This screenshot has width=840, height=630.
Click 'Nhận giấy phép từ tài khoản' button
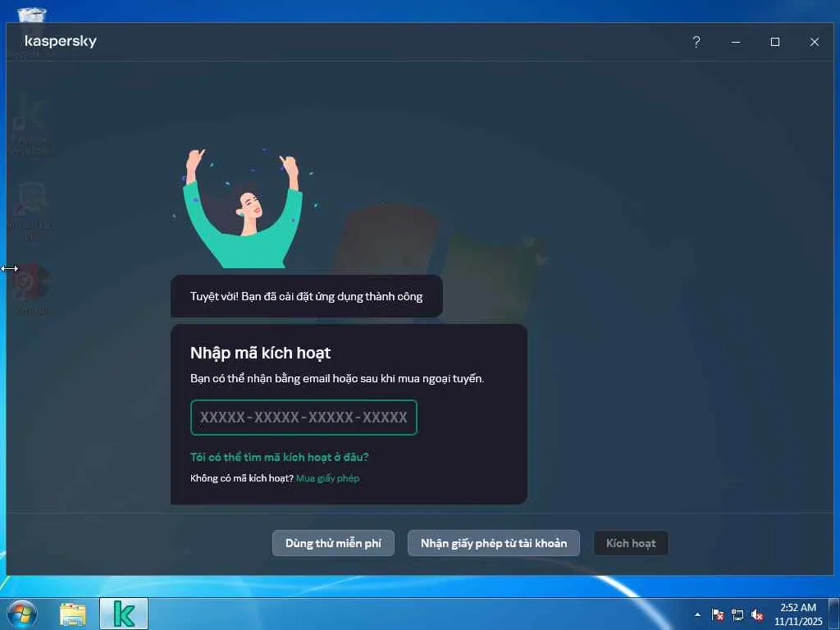tap(493, 543)
